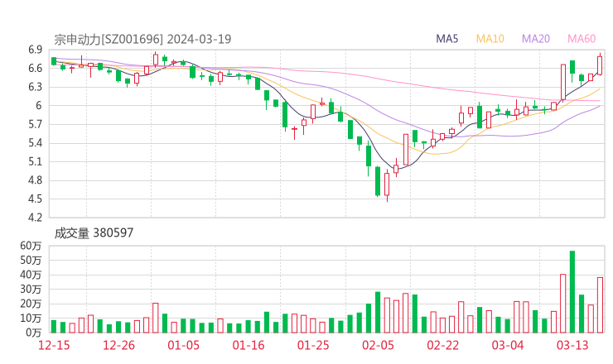Click the 01-16 date label
Screen dimensions: 613x364
[x=249, y=345]
